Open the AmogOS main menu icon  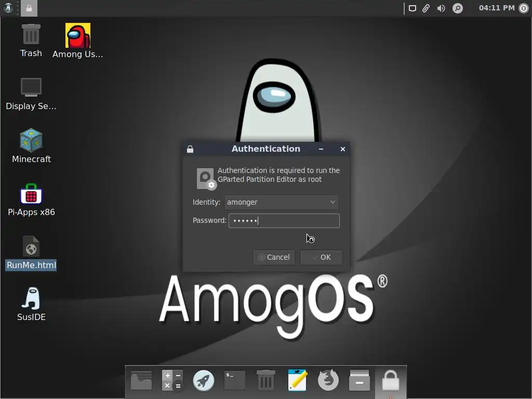(8, 8)
